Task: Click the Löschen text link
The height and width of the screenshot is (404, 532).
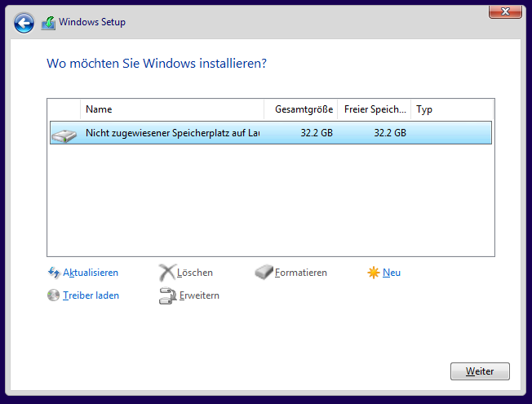Action: [195, 273]
